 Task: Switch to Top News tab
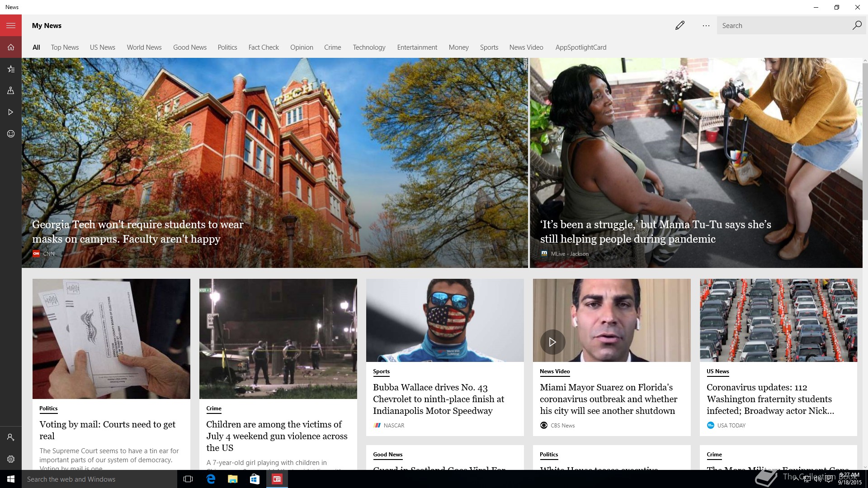65,47
